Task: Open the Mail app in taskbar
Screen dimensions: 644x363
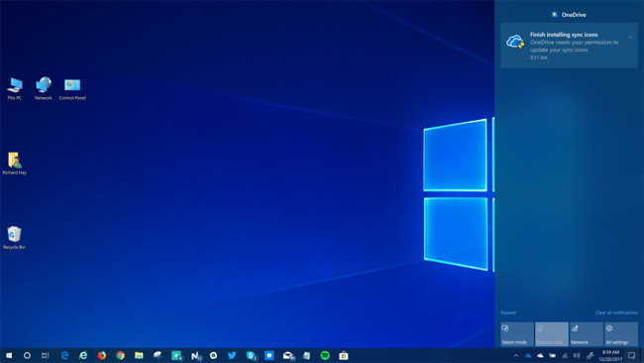Action: tap(288, 356)
